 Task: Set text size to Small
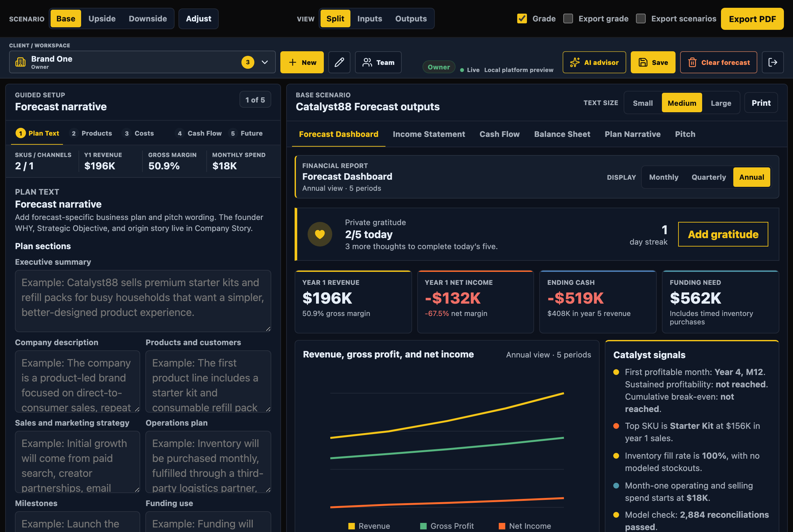coord(643,103)
